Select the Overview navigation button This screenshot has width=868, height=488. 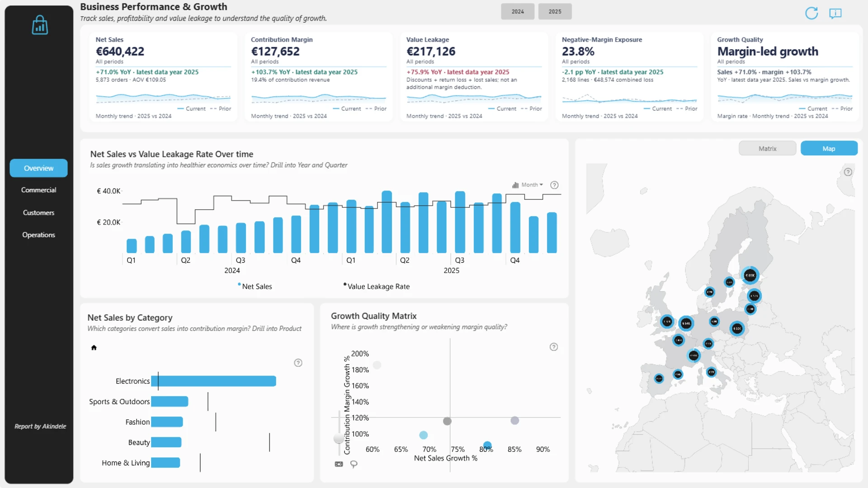pos(38,168)
